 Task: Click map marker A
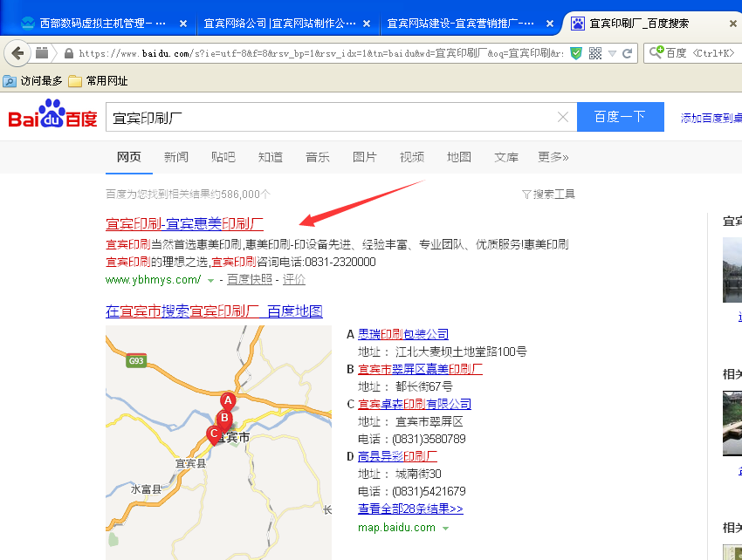228,401
